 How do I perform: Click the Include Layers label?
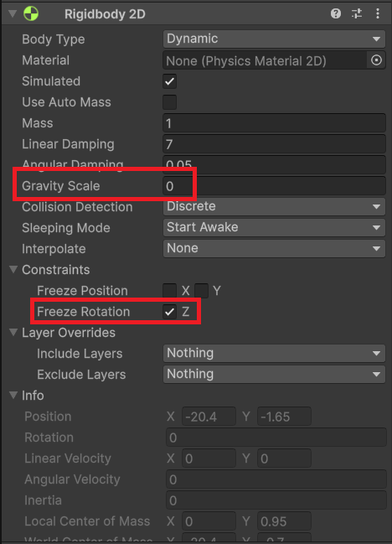click(x=80, y=354)
